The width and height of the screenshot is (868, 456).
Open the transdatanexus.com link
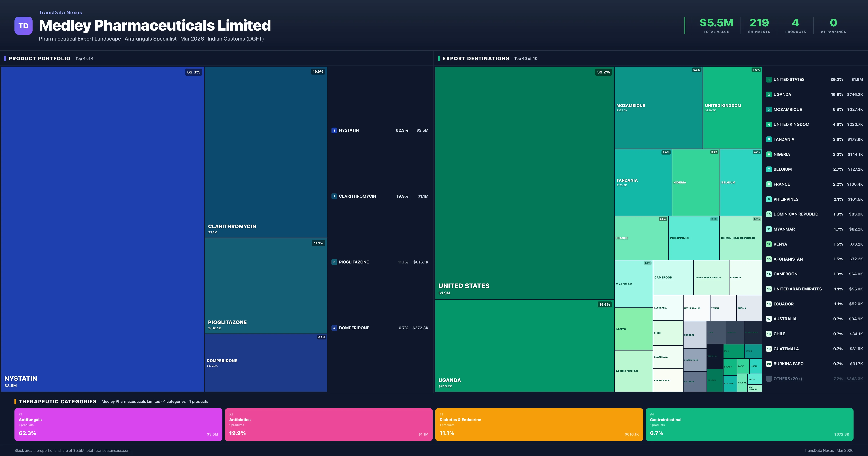(x=113, y=450)
